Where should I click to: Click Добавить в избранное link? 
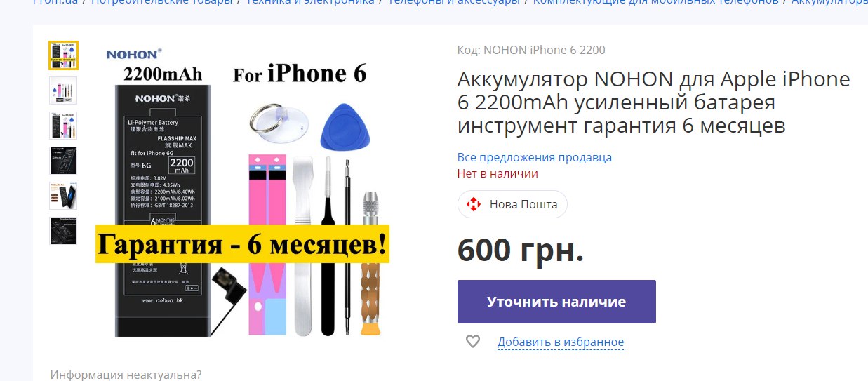point(561,342)
